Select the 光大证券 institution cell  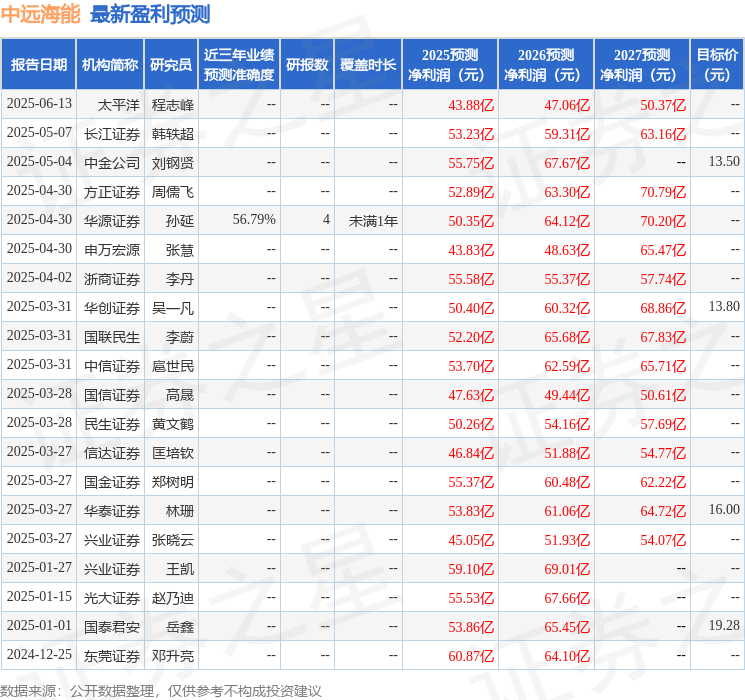[x=112, y=598]
